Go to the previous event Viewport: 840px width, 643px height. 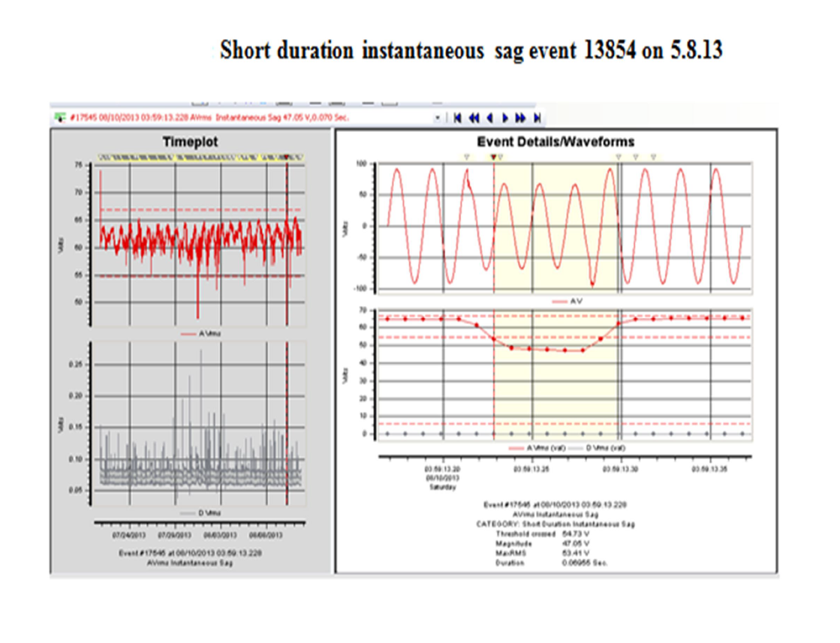[489, 117]
